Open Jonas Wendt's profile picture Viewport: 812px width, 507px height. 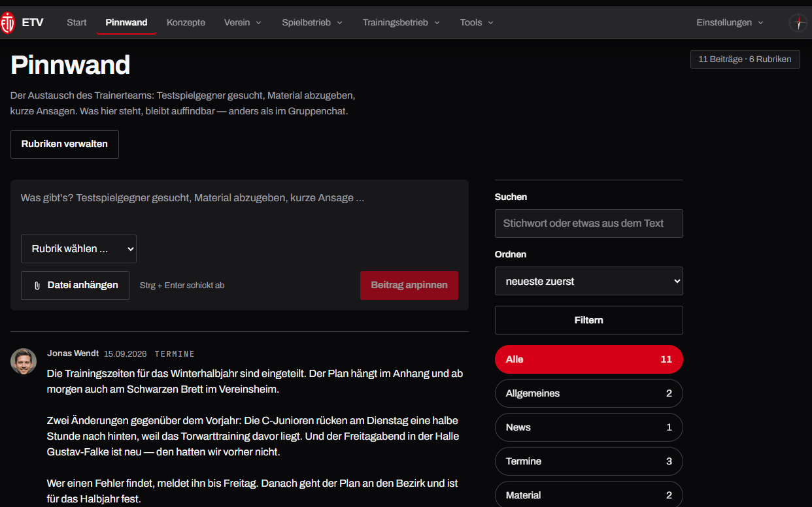[24, 361]
